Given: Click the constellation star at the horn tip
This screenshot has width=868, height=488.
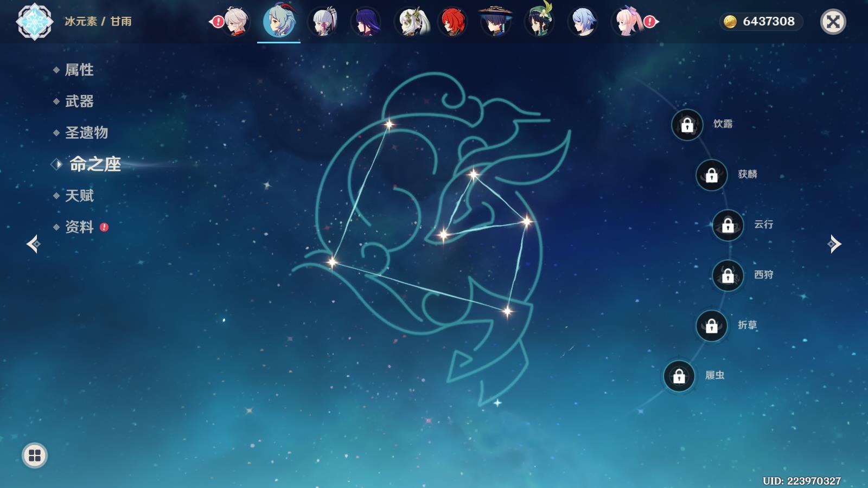Looking at the screenshot, I should (473, 175).
